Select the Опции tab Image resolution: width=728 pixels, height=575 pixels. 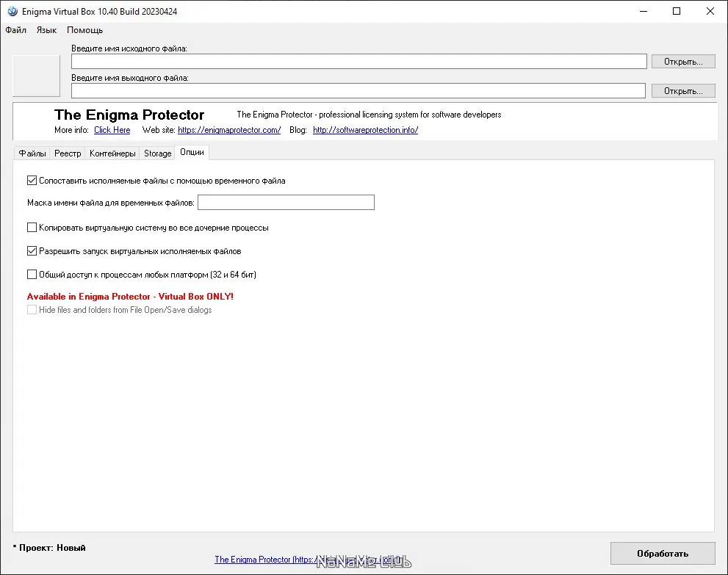pos(192,152)
